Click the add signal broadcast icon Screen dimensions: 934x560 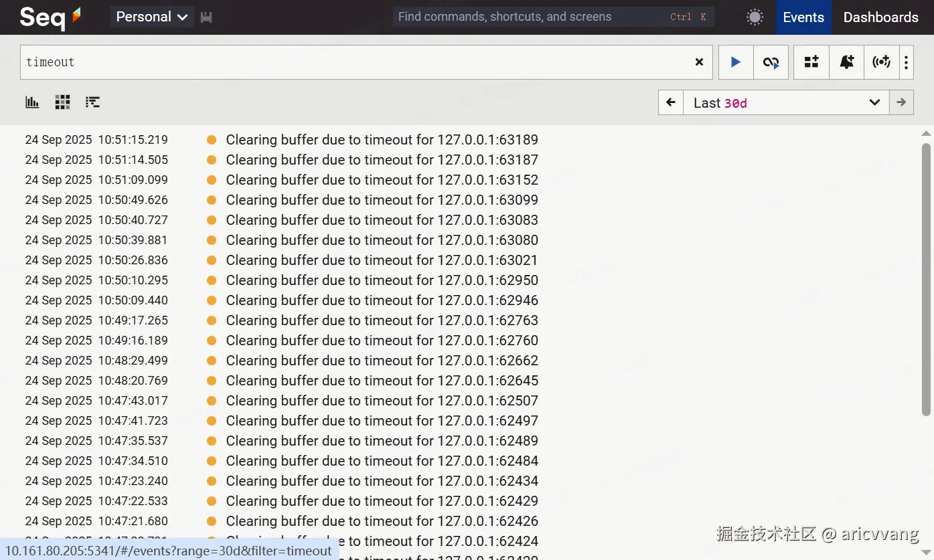click(881, 62)
